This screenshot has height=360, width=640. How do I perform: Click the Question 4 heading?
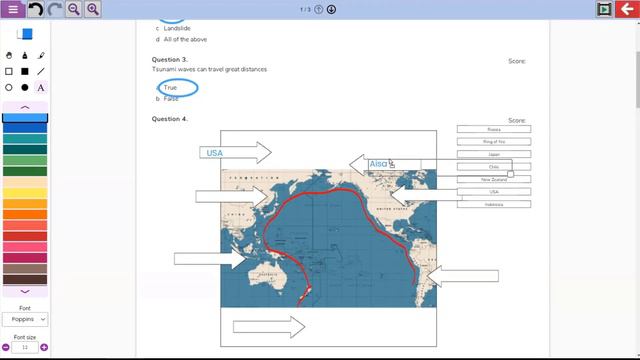point(169,119)
